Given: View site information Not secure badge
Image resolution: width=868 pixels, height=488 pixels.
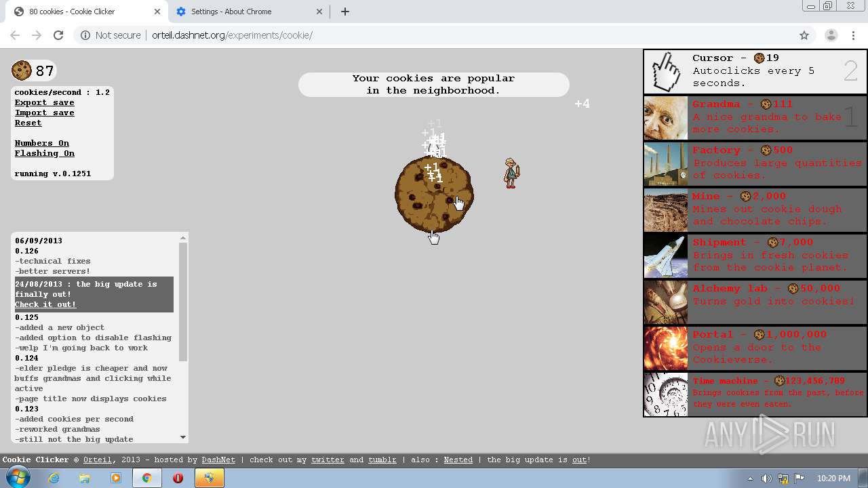Looking at the screenshot, I should (111, 35).
